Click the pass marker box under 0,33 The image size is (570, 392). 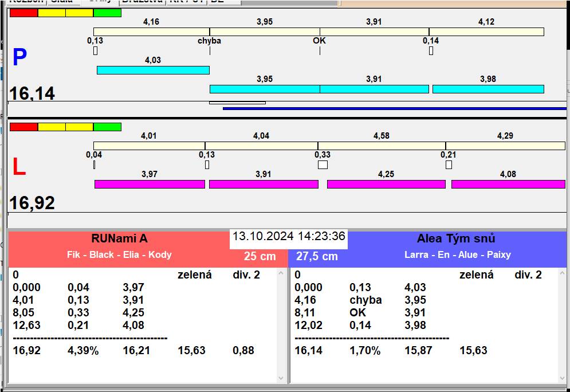pyautogui.click(x=323, y=165)
